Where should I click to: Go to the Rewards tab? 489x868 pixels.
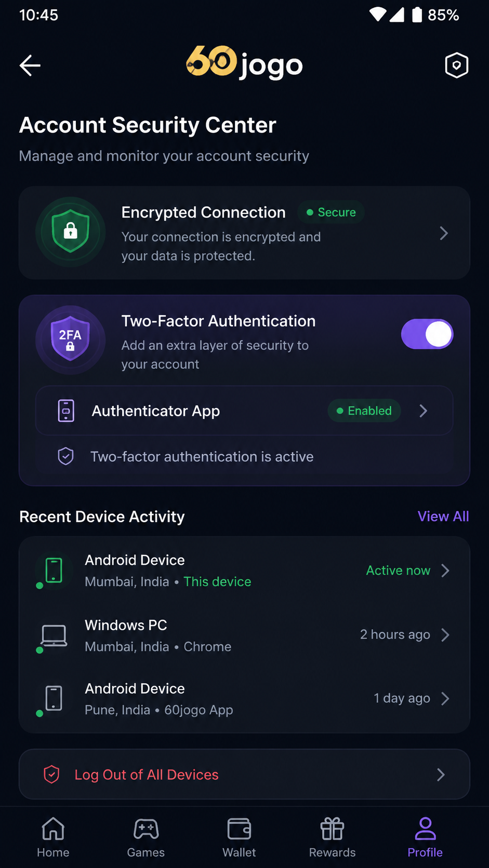tap(333, 837)
